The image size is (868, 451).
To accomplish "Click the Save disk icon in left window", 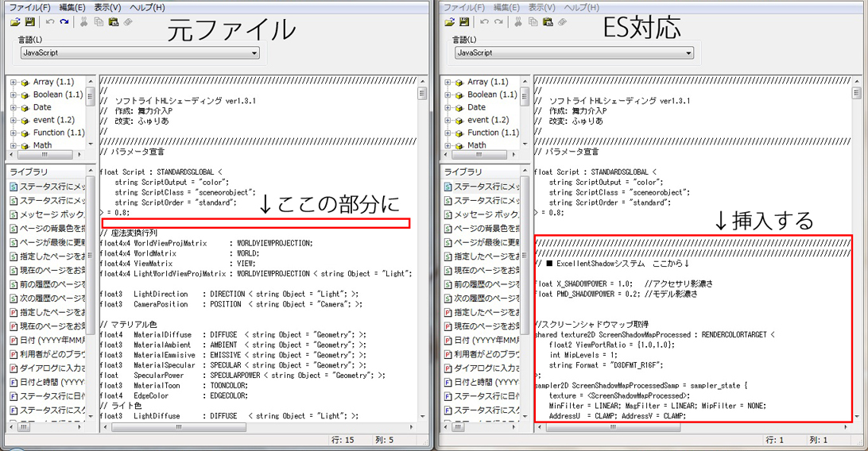I will (x=30, y=22).
